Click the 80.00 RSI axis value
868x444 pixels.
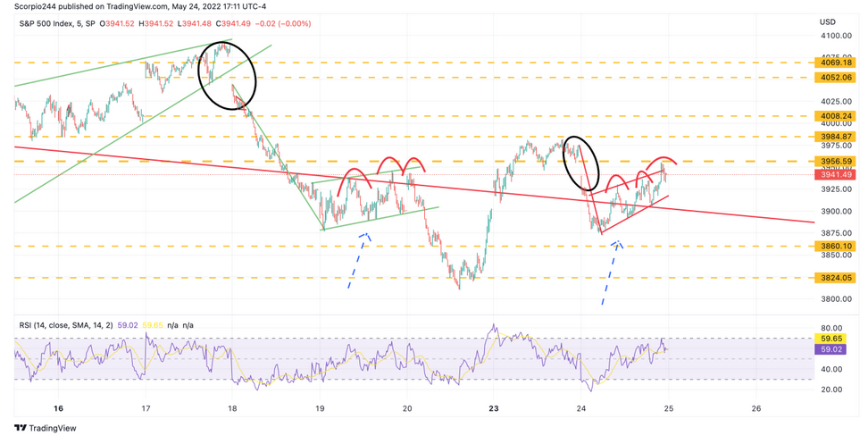[833, 328]
